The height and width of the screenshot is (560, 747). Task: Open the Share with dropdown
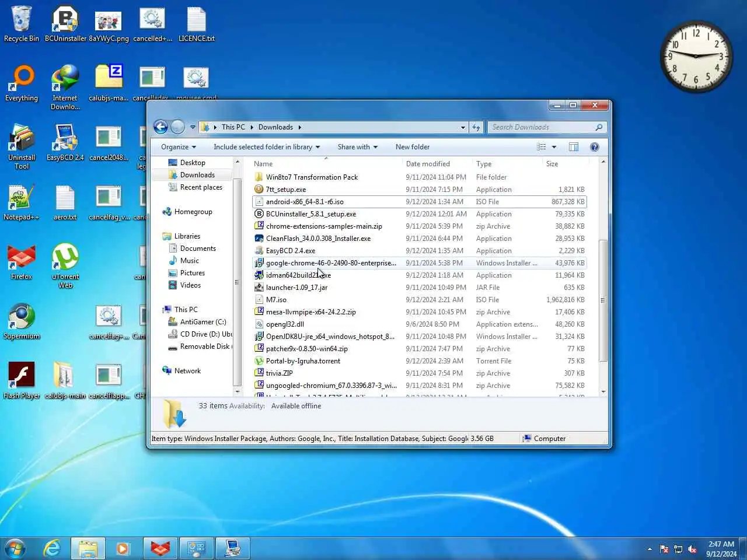point(358,147)
